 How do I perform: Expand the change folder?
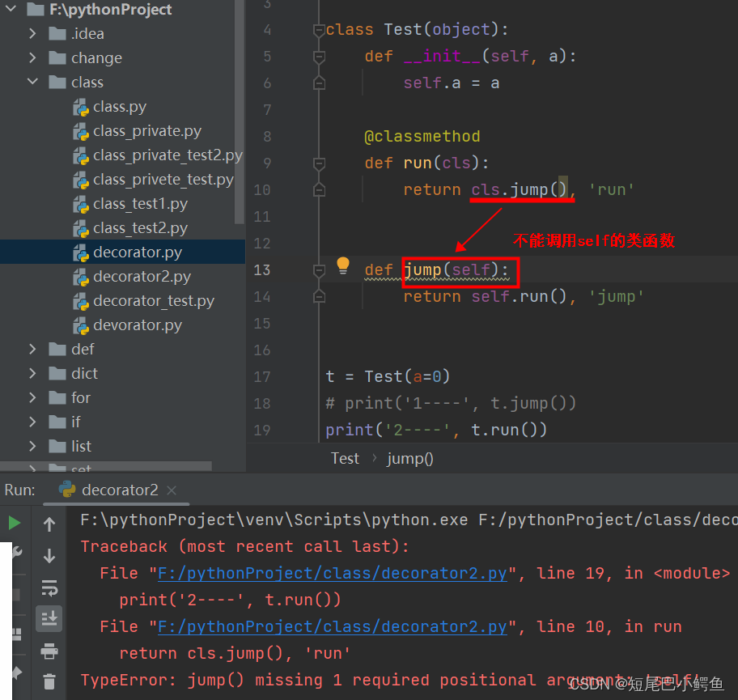tap(32, 58)
